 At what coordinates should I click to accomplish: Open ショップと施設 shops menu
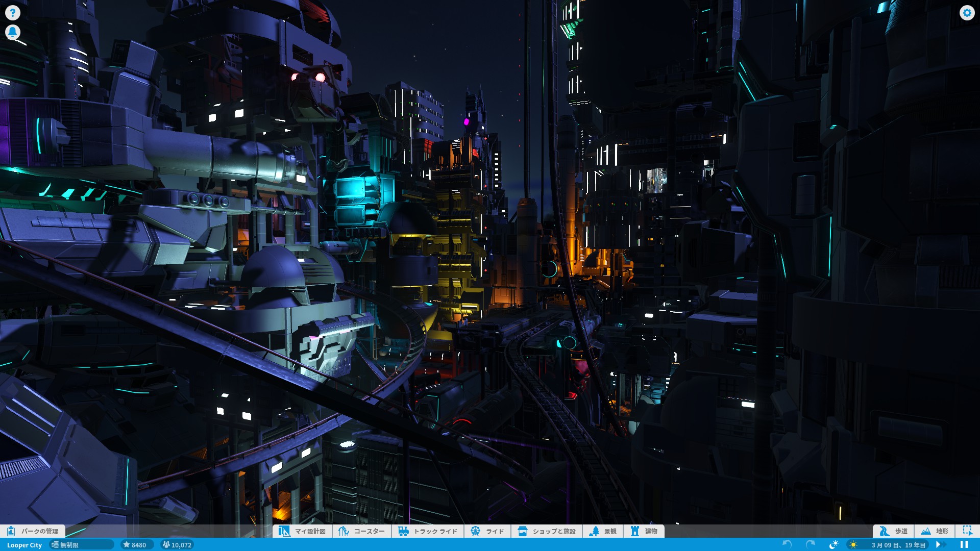point(547,531)
